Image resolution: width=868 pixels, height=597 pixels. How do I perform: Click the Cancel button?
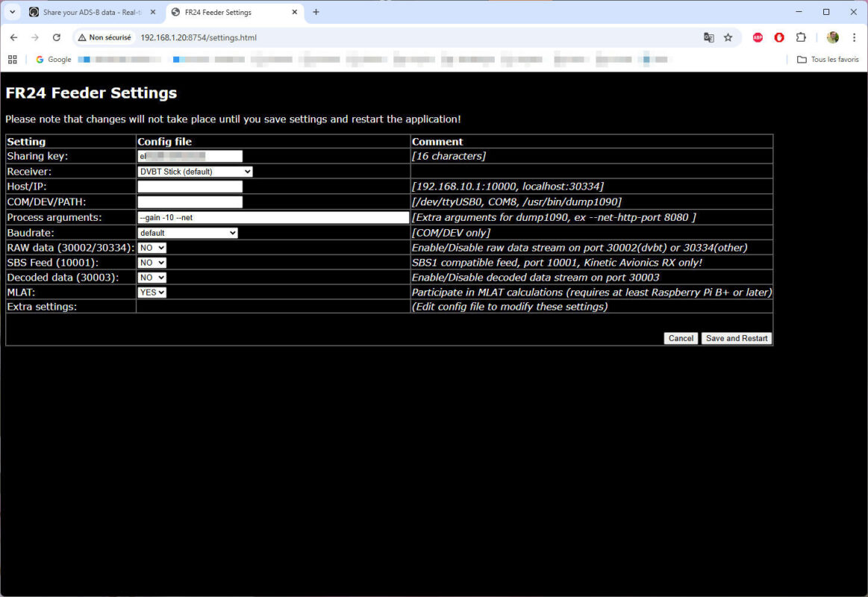(x=681, y=338)
